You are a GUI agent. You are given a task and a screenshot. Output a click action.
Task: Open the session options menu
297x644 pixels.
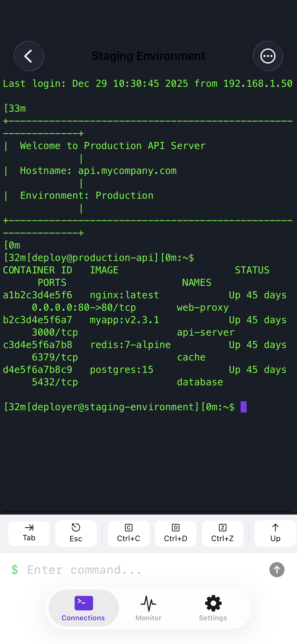pyautogui.click(x=268, y=56)
